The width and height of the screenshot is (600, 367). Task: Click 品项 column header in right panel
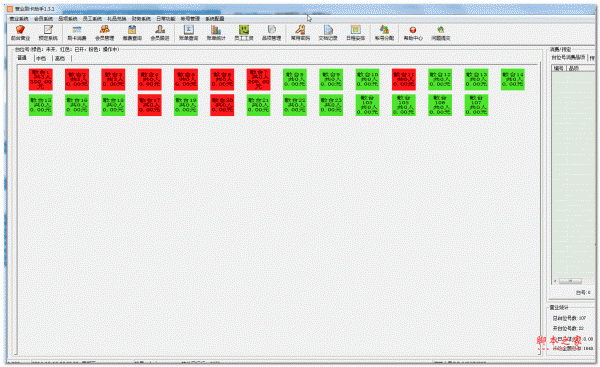pos(580,68)
